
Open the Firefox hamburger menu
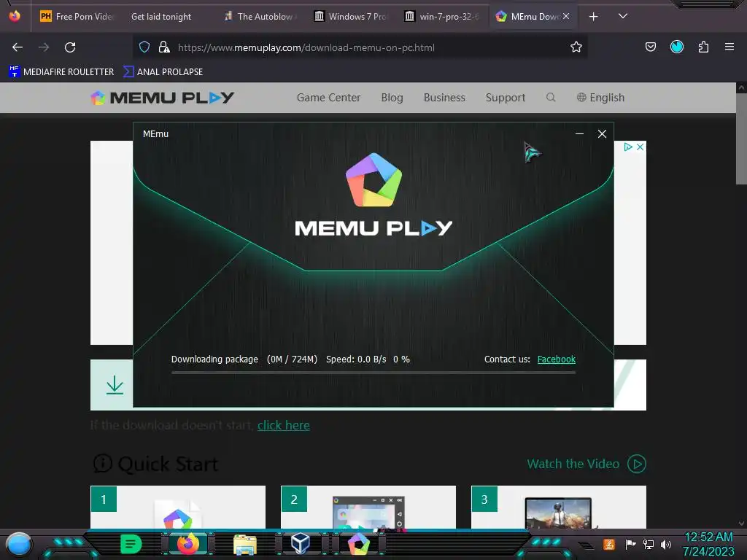729,47
